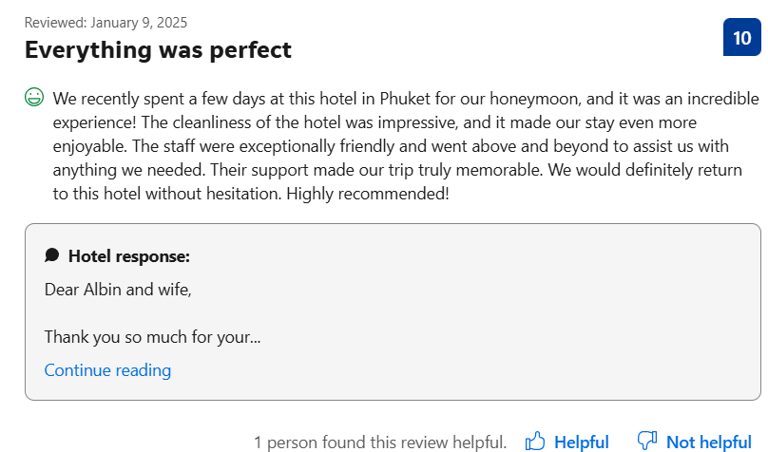Select the blue score badge showing 10
Screen dimensions: 768x452
click(x=742, y=37)
